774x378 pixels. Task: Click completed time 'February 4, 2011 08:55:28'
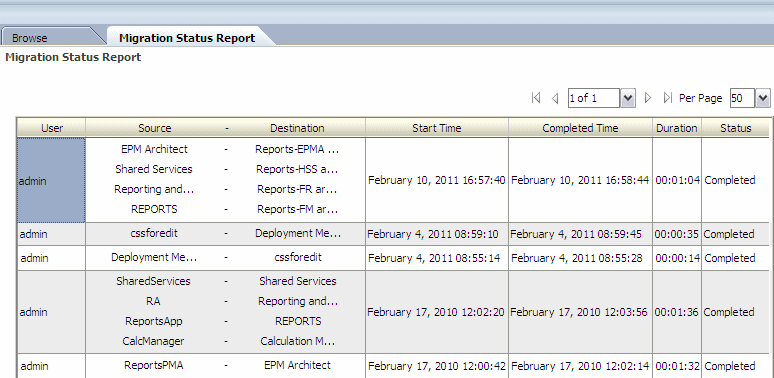(x=577, y=258)
